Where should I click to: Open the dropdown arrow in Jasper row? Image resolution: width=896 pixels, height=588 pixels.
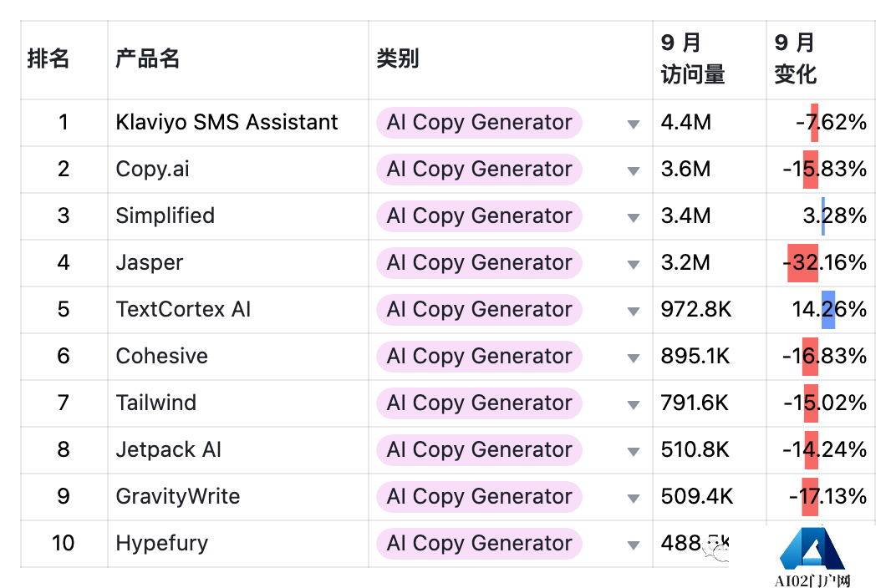click(x=634, y=264)
